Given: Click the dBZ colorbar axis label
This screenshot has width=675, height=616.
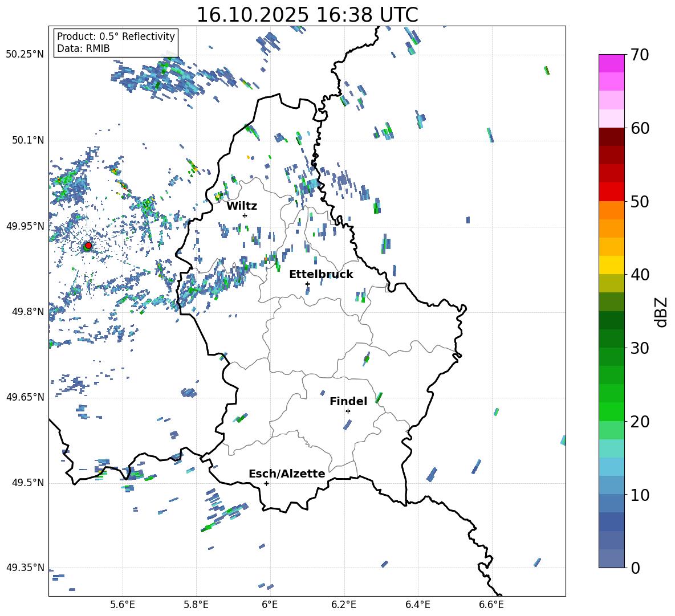Looking at the screenshot, I should 661,312.
